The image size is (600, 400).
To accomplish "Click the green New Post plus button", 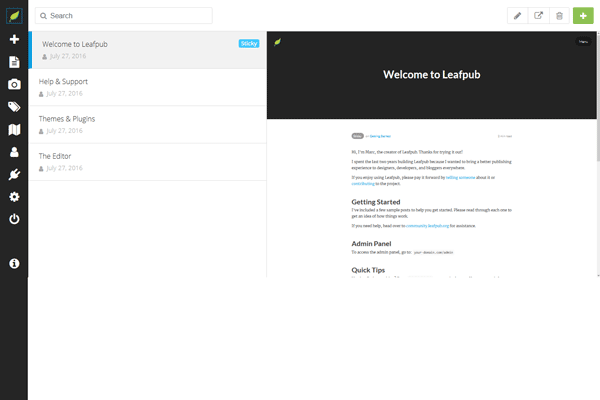I will (x=583, y=16).
